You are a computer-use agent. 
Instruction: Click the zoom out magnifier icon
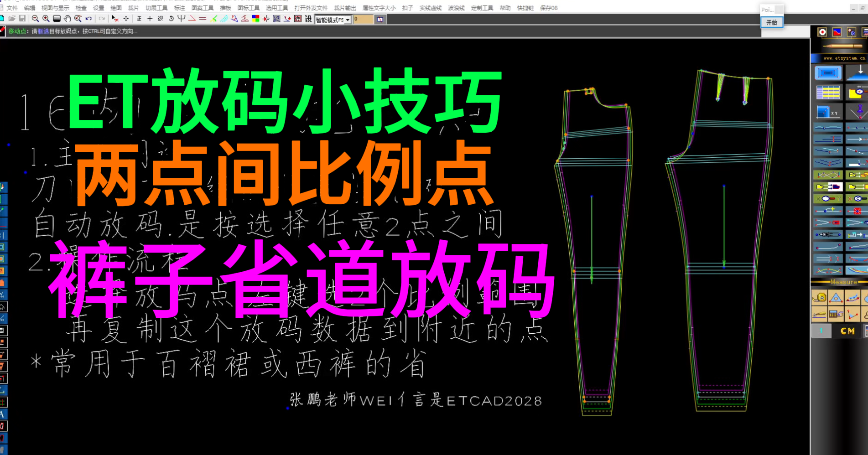click(35, 19)
